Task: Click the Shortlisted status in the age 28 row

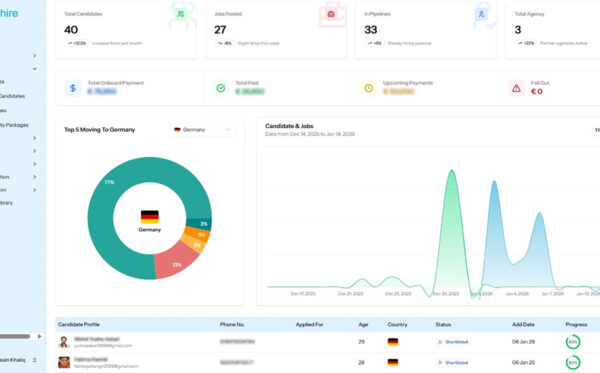Action: pos(453,362)
